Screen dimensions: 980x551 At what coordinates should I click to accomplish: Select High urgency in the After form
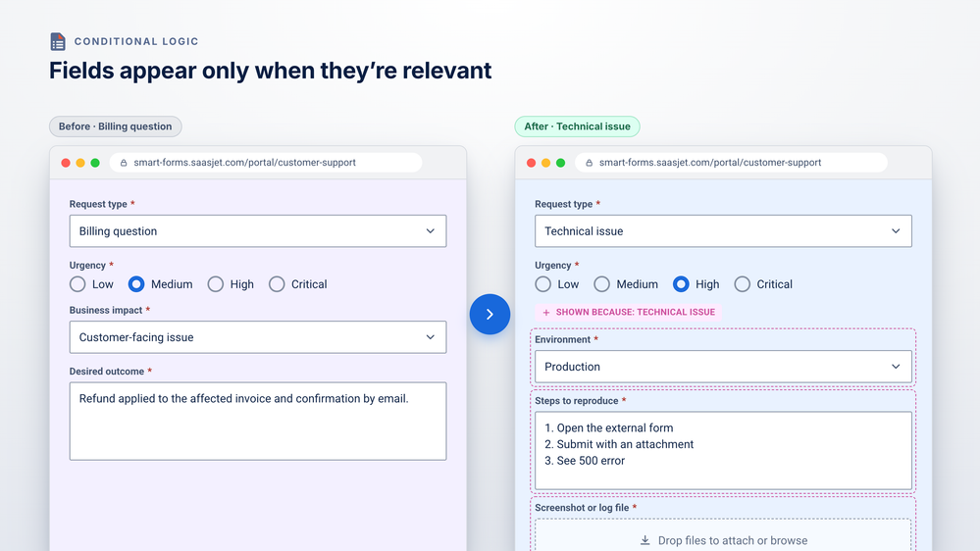(681, 284)
